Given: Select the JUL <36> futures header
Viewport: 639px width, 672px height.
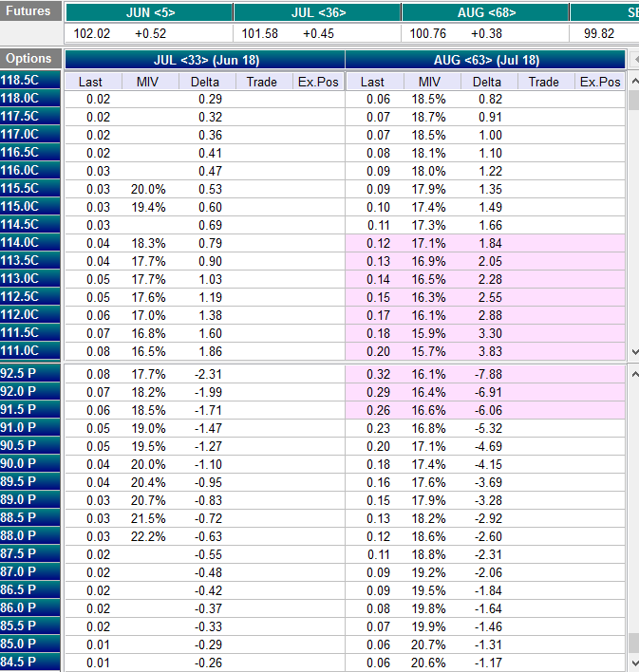Looking at the screenshot, I should pyautogui.click(x=317, y=13).
